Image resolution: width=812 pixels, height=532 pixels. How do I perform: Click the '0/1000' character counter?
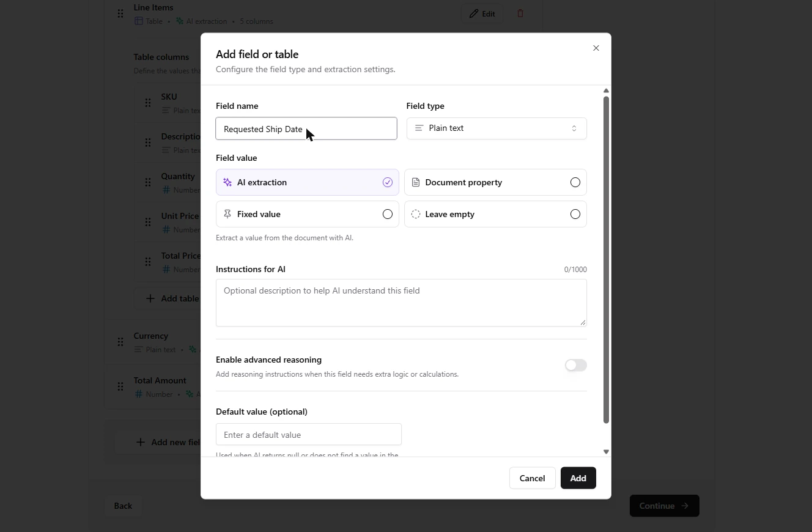point(575,269)
